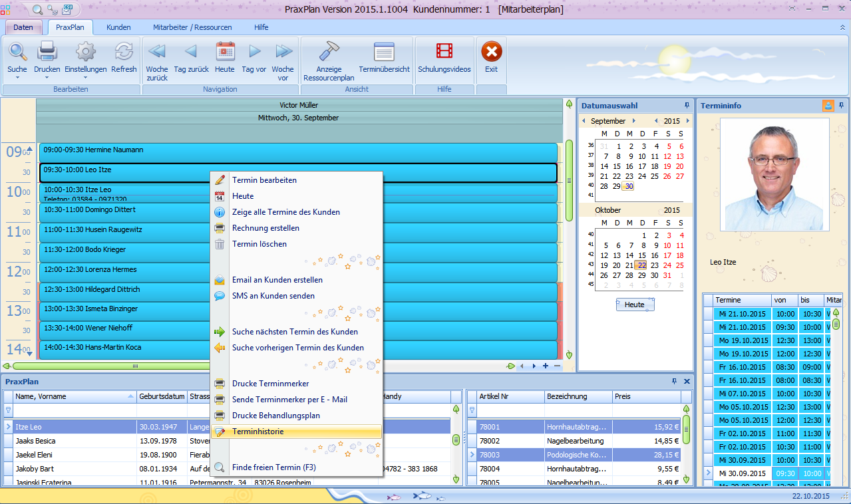
Task: Go back one week with Woche zurück
Action: (157, 53)
